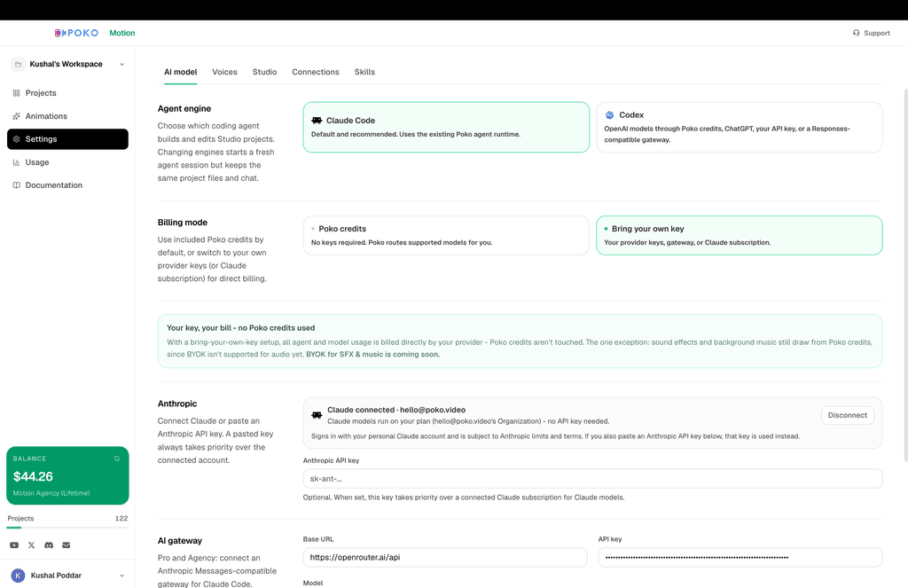The width and height of the screenshot is (908, 588).
Task: Click the workspace folder icon
Action: [x=18, y=65]
